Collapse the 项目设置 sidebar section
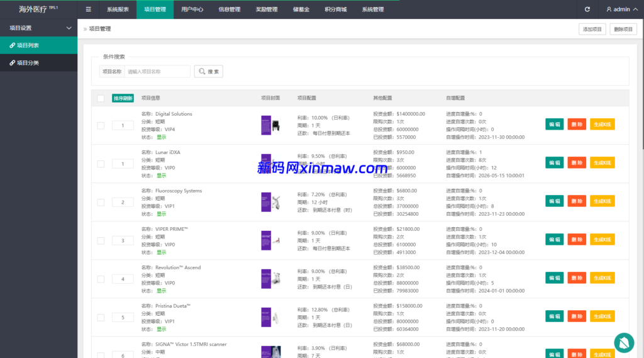 tap(38, 28)
